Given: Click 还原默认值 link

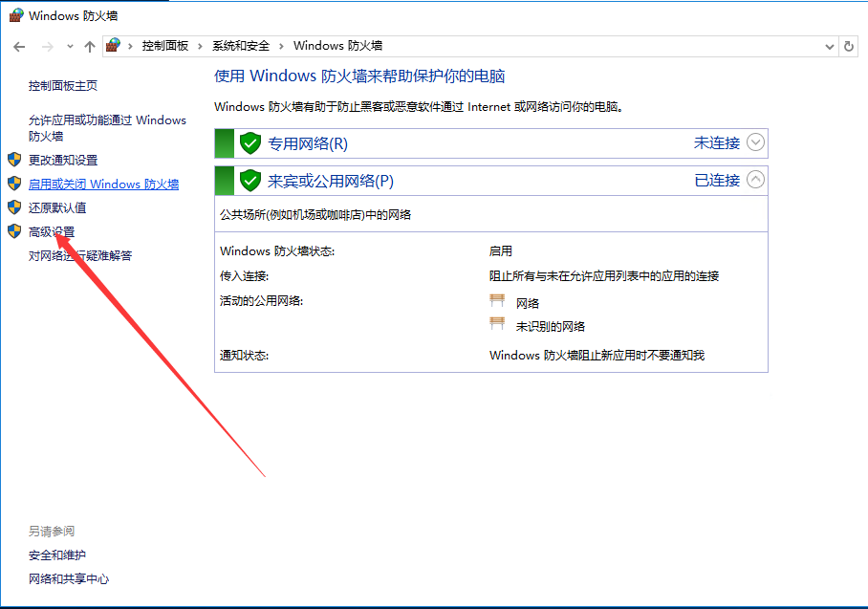Looking at the screenshot, I should (x=57, y=207).
